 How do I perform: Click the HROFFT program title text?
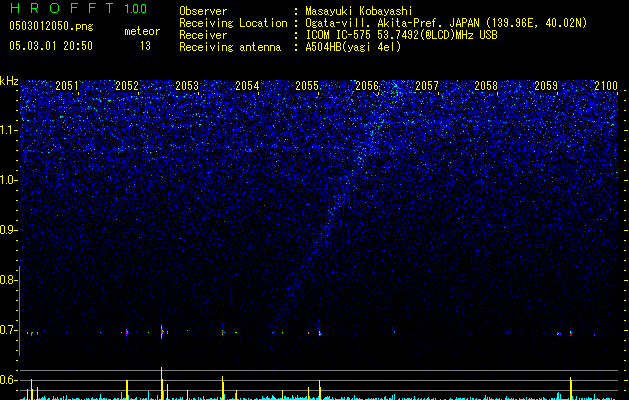click(x=62, y=8)
